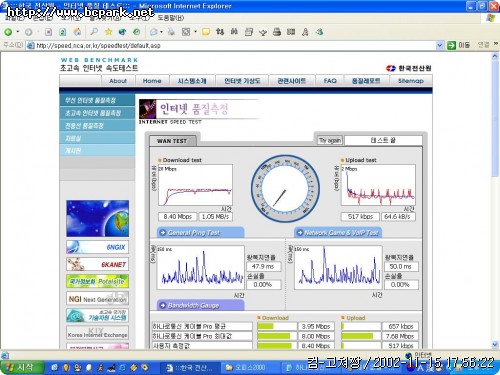
Task: Open the Sitemap link
Action: 411,81
